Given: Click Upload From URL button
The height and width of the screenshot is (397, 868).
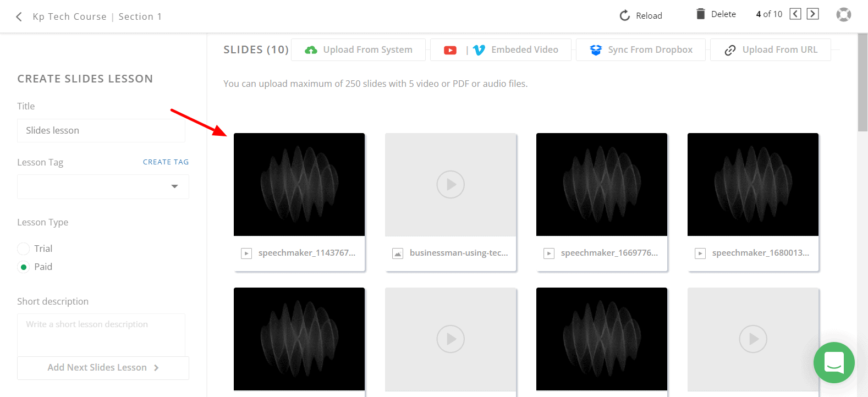Looking at the screenshot, I should pos(771,49).
